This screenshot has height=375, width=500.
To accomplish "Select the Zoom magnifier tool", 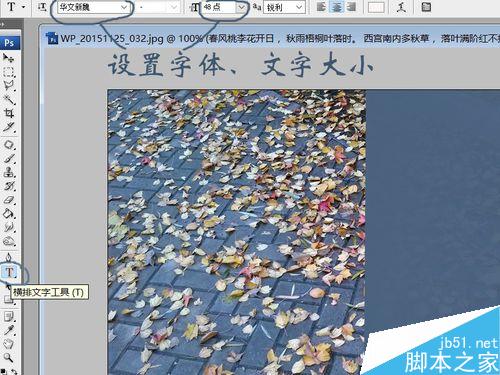I will [9, 358].
